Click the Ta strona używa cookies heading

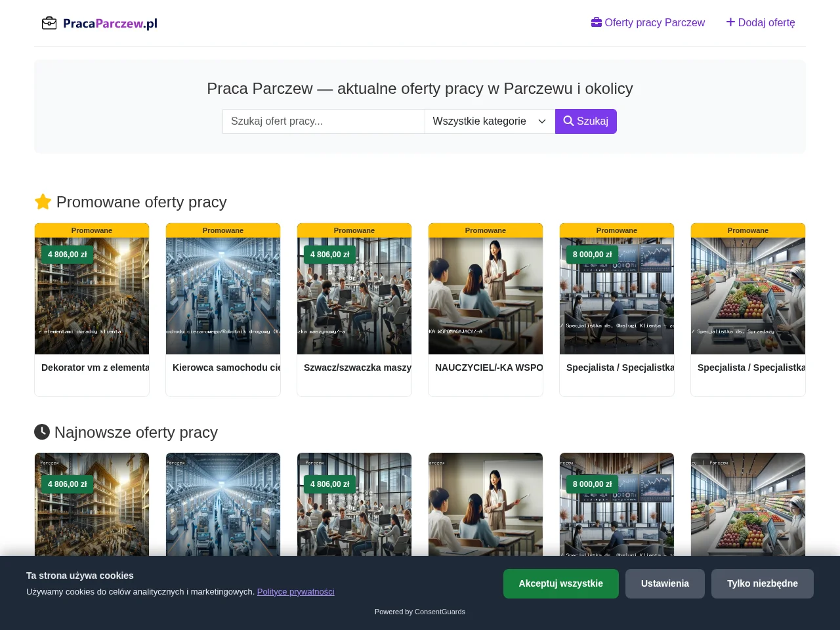coord(80,576)
